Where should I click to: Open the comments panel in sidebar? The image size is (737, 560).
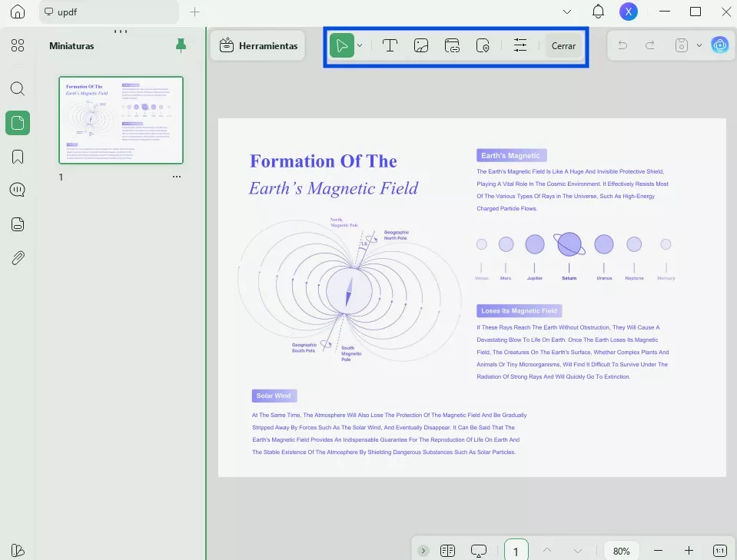click(x=18, y=191)
